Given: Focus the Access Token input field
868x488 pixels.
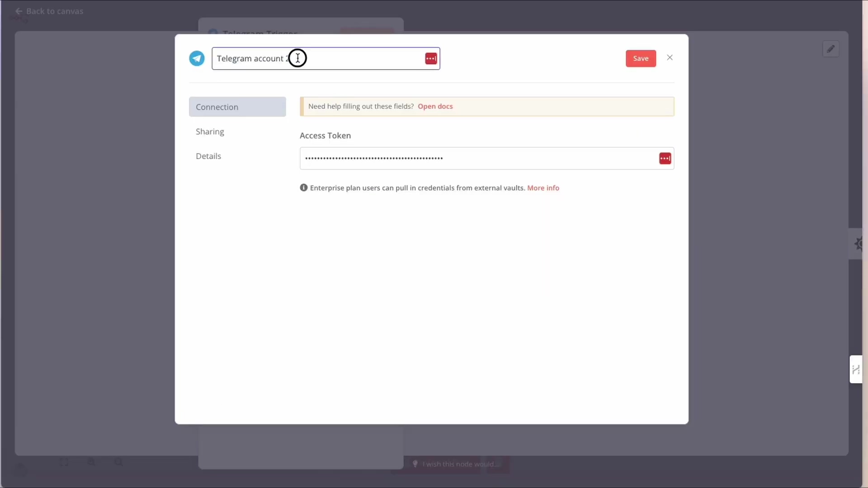Looking at the screenshot, I should [475, 159].
